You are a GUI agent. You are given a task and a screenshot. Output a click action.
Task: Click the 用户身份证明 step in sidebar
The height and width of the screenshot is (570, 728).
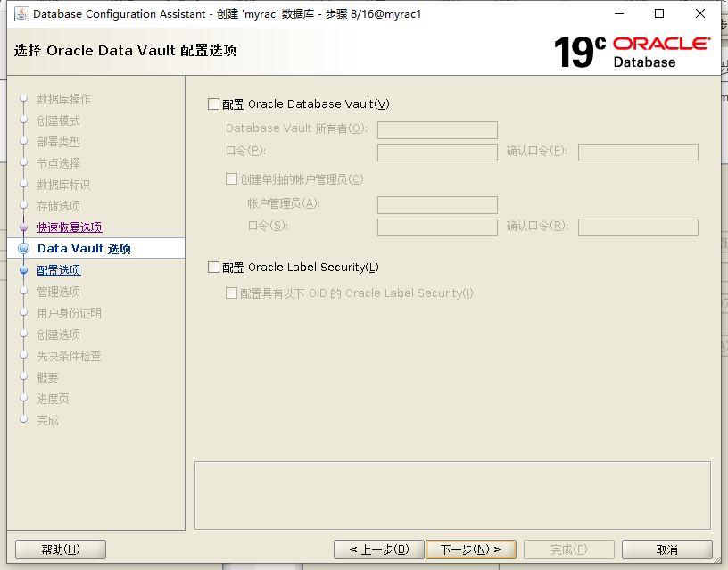70,313
